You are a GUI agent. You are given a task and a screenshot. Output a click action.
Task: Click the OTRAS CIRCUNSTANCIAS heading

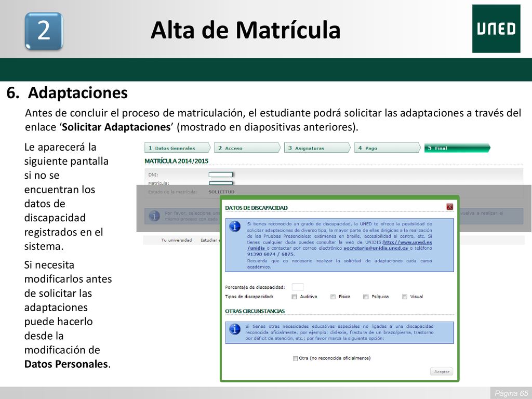(255, 311)
